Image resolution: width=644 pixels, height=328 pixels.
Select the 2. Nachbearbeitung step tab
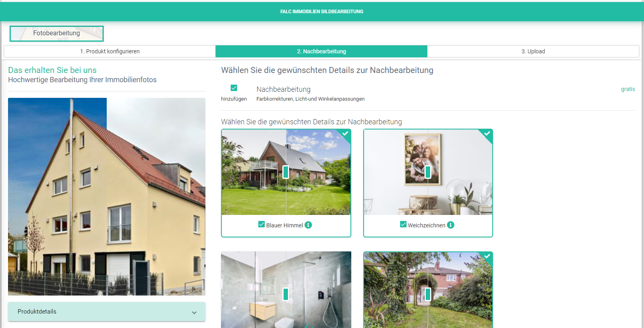click(321, 51)
